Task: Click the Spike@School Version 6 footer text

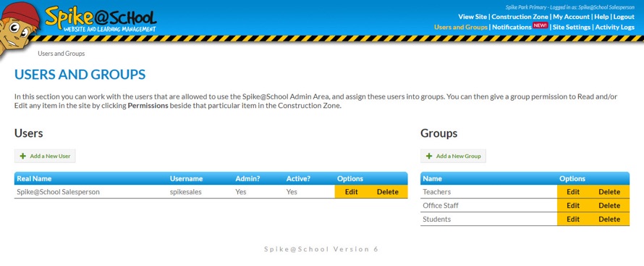Action: (321, 249)
